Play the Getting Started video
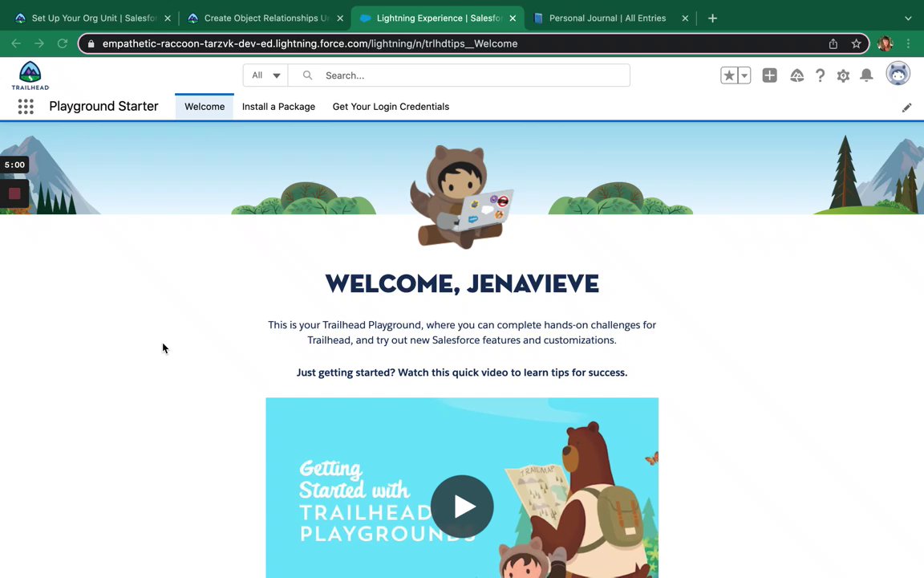This screenshot has width=924, height=578. click(x=462, y=507)
